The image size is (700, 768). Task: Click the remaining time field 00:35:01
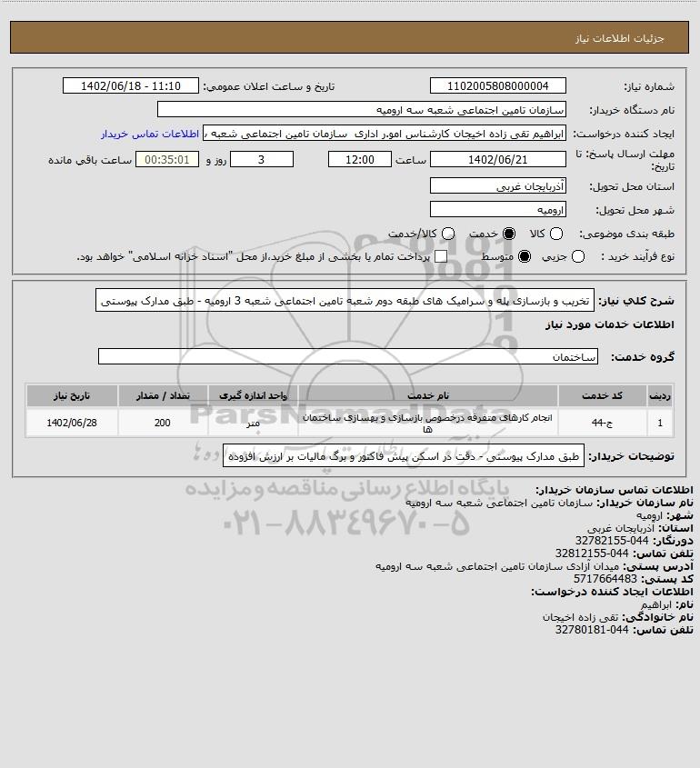click(x=167, y=160)
